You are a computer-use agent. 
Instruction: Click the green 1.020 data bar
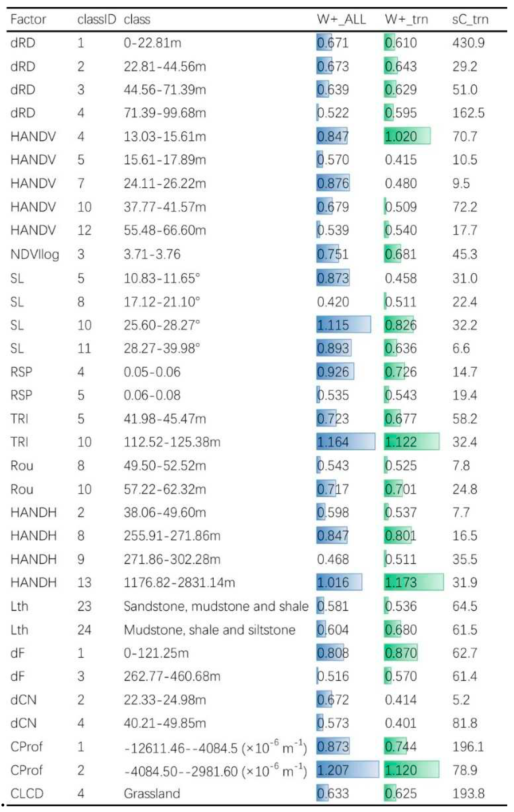click(x=407, y=136)
